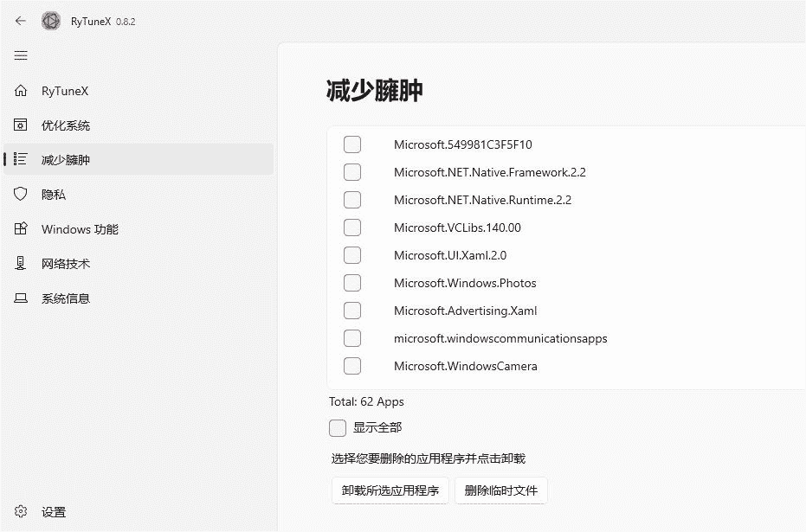The width and height of the screenshot is (806, 532).
Task: Click the 系统信息 monitor icon
Action: [x=20, y=298]
